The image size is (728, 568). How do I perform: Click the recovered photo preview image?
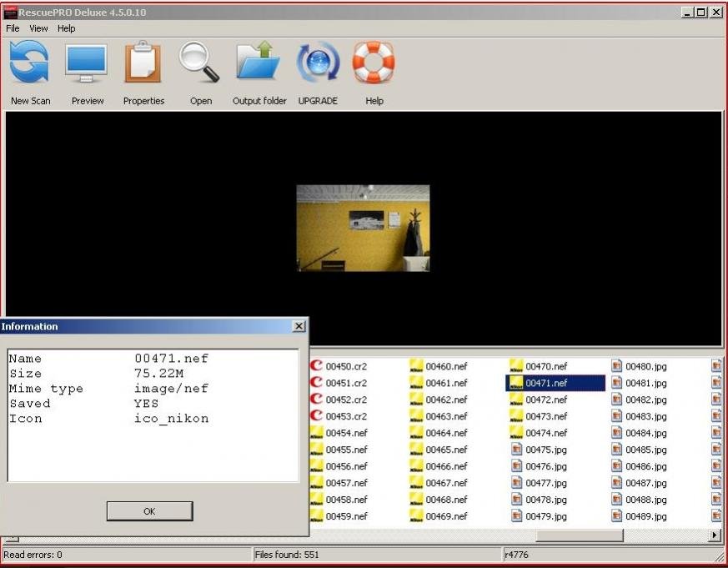363,228
